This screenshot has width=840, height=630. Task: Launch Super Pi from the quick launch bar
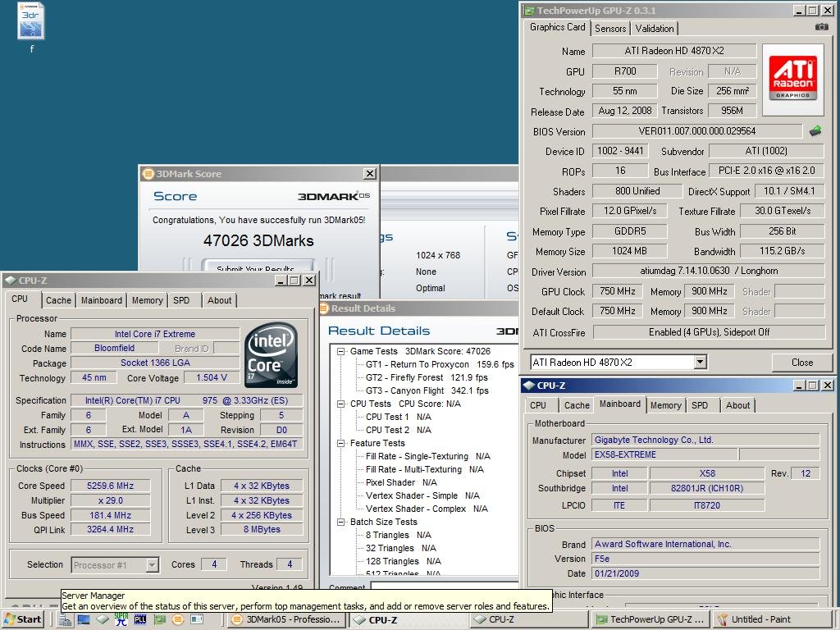pos(121,620)
